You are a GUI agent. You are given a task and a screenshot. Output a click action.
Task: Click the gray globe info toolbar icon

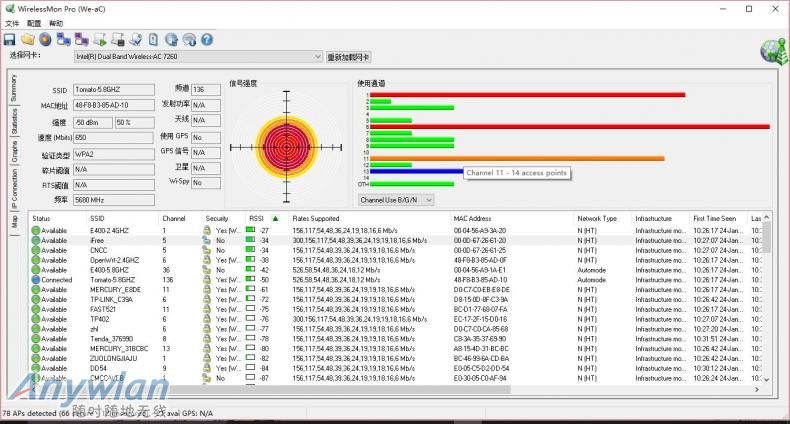click(x=189, y=40)
